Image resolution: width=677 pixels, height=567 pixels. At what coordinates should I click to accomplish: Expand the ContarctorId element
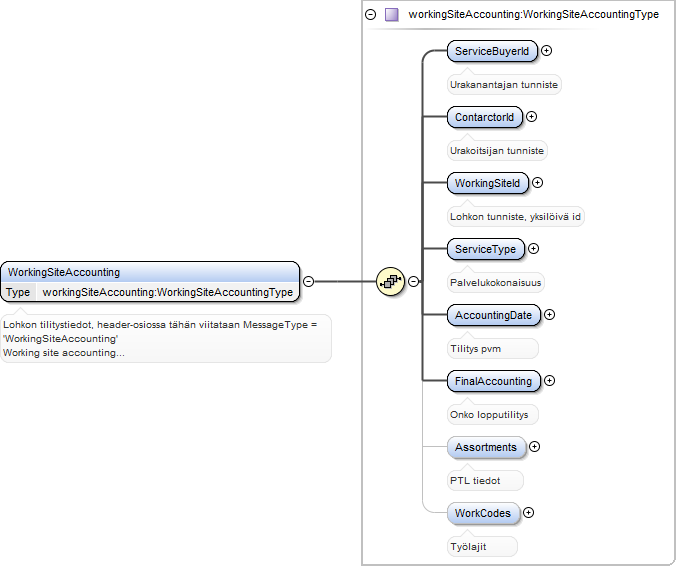click(531, 117)
